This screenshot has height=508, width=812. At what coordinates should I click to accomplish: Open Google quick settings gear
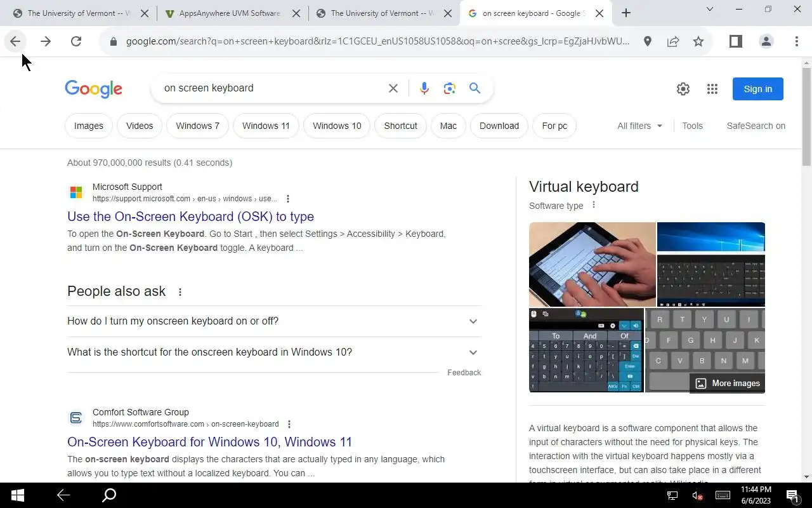[x=683, y=89]
